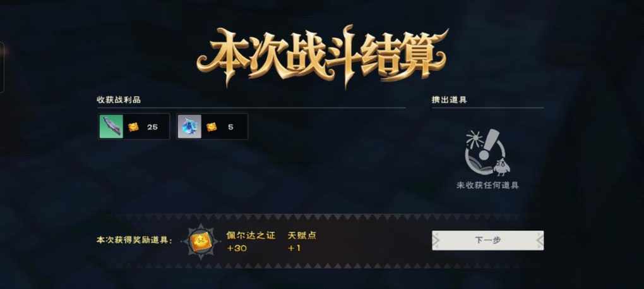Click the 下一步 button

point(487,240)
